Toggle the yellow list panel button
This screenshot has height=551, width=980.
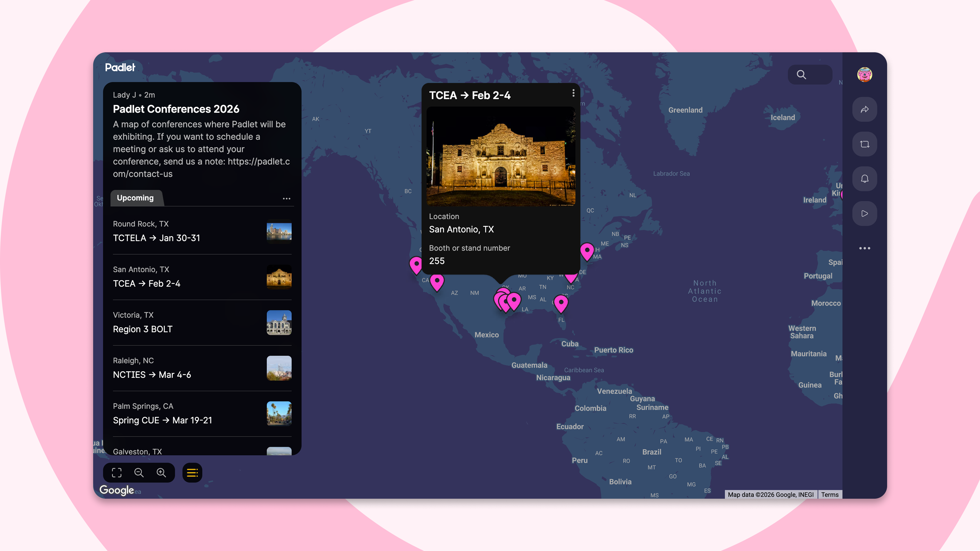pos(192,473)
